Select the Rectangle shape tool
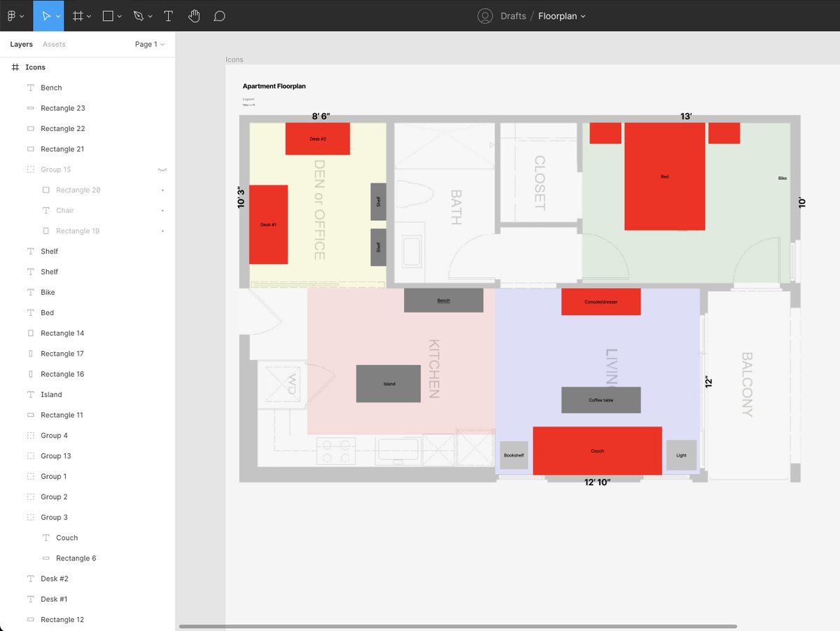The height and width of the screenshot is (631, 840). [107, 15]
